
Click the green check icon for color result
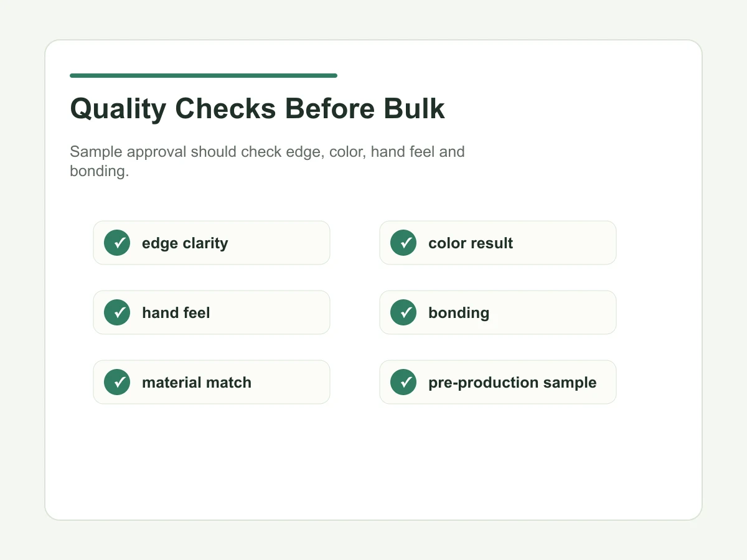tap(403, 243)
